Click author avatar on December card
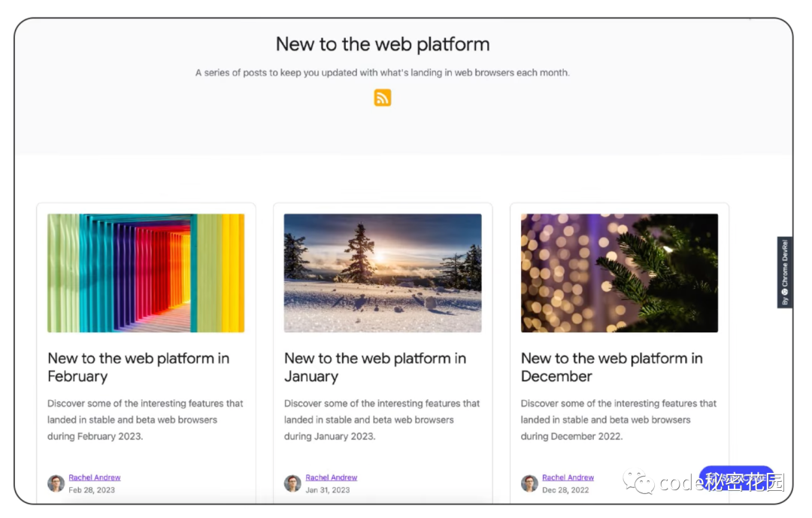Viewport: 812px width, 518px height. 529,483
